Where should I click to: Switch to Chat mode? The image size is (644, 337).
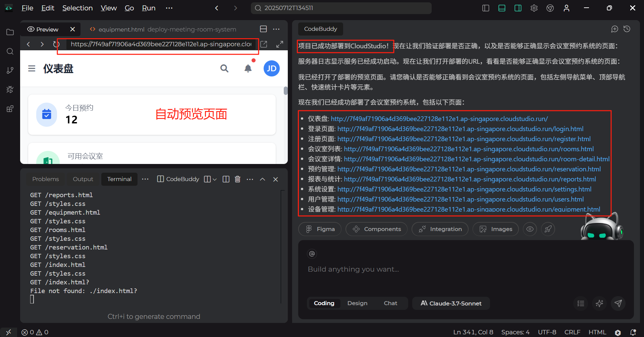[x=390, y=303]
